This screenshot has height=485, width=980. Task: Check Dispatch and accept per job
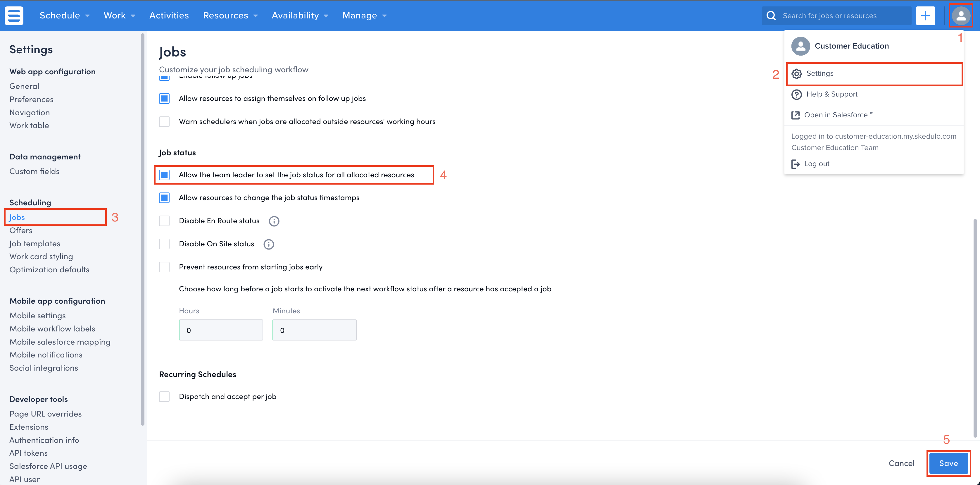(164, 397)
